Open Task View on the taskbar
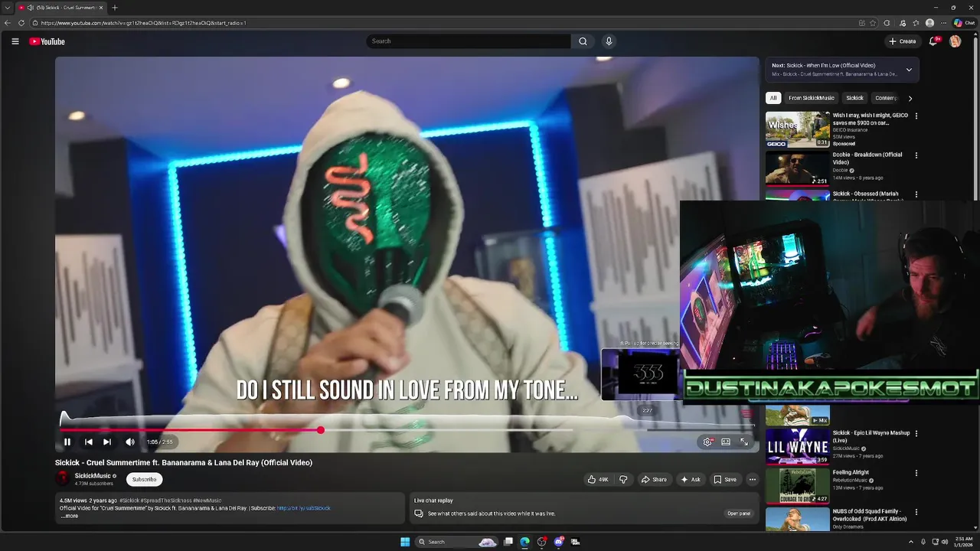This screenshot has width=980, height=551. coord(508,542)
